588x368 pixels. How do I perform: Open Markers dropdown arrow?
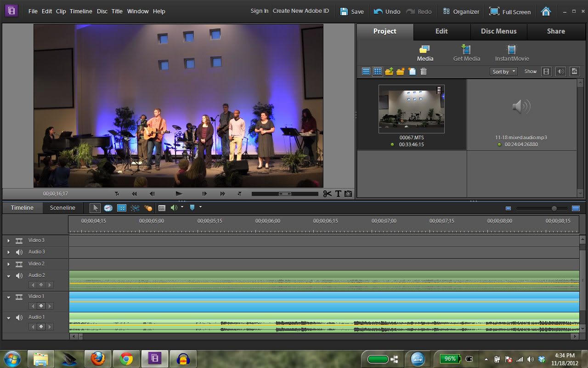[x=200, y=207]
